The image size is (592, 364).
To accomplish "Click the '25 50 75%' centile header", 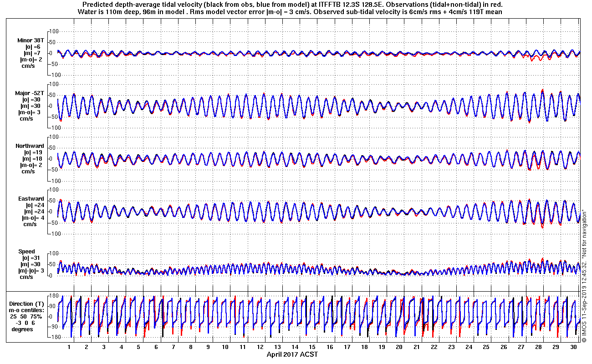I will point(27,317).
